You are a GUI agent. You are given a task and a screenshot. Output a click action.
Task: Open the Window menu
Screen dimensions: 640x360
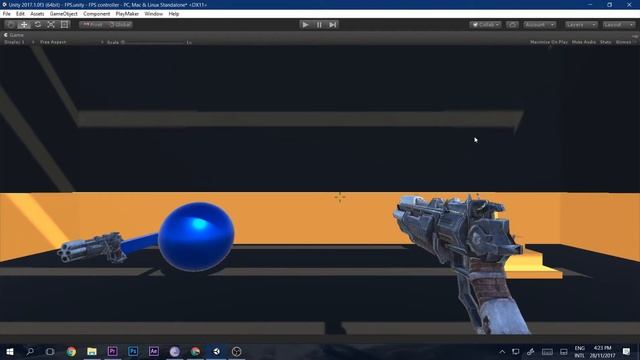point(153,14)
